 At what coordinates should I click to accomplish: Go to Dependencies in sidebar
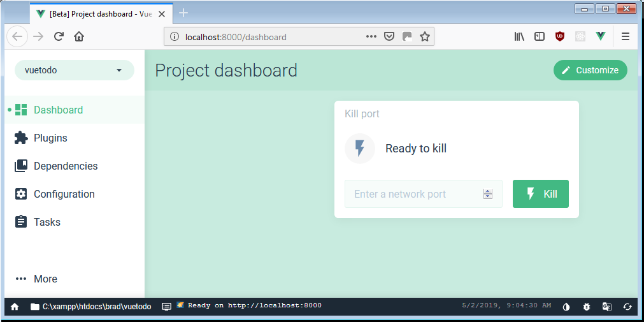(75, 166)
